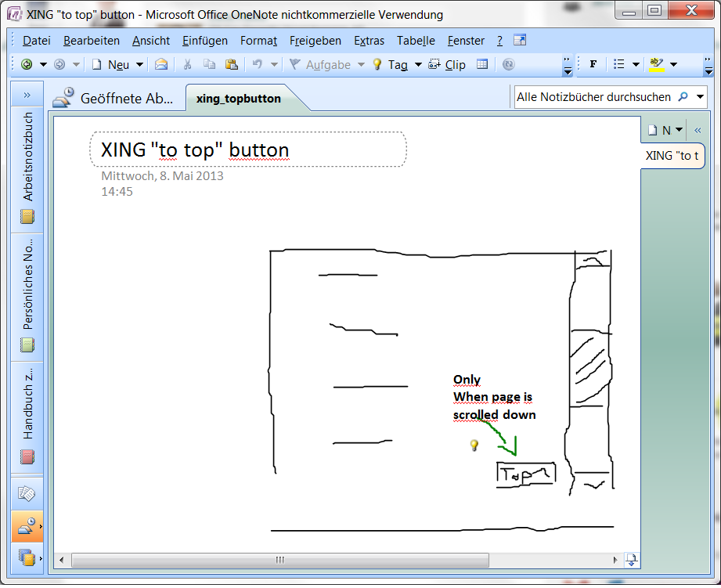Screen dimensions: 721x588
Task: Open the Freigeben menu
Action: (315, 41)
